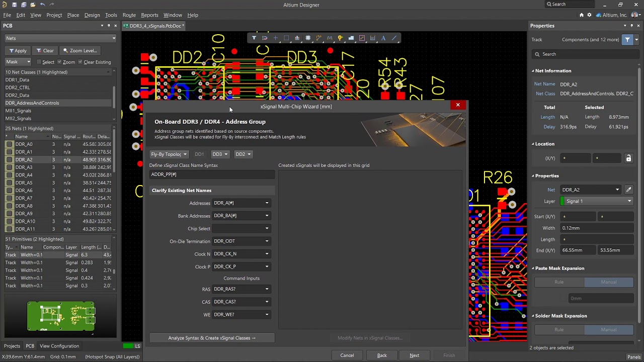
Task: Click the Back button in wizard
Action: 382,355
